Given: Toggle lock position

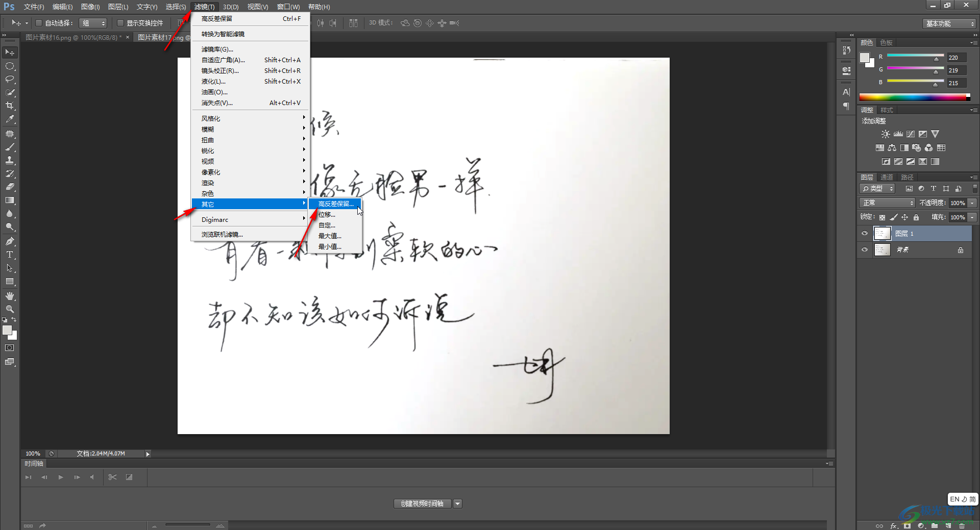Looking at the screenshot, I should tap(905, 217).
